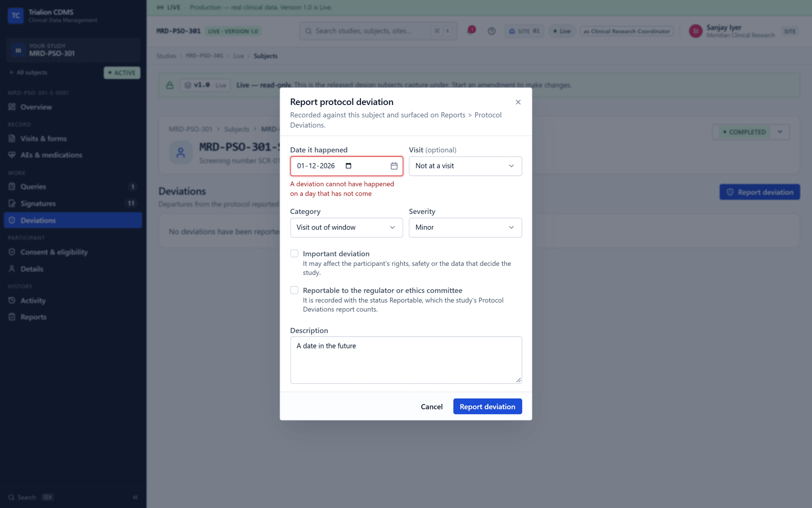Click into the Description text area
The image size is (812, 508).
406,360
